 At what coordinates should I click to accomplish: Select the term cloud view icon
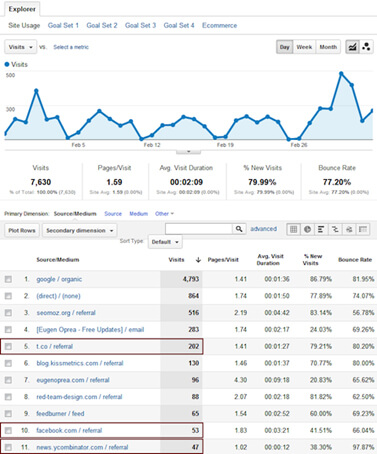coord(349,229)
